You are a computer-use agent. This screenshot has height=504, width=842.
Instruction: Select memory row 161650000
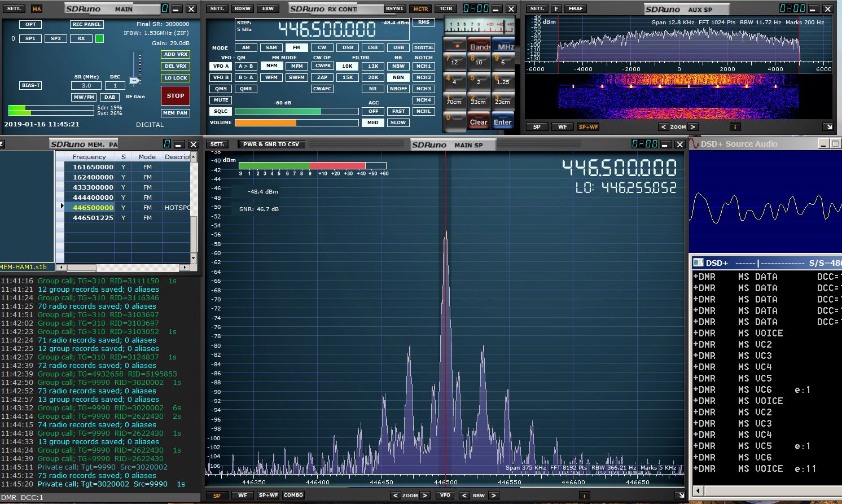(128, 166)
